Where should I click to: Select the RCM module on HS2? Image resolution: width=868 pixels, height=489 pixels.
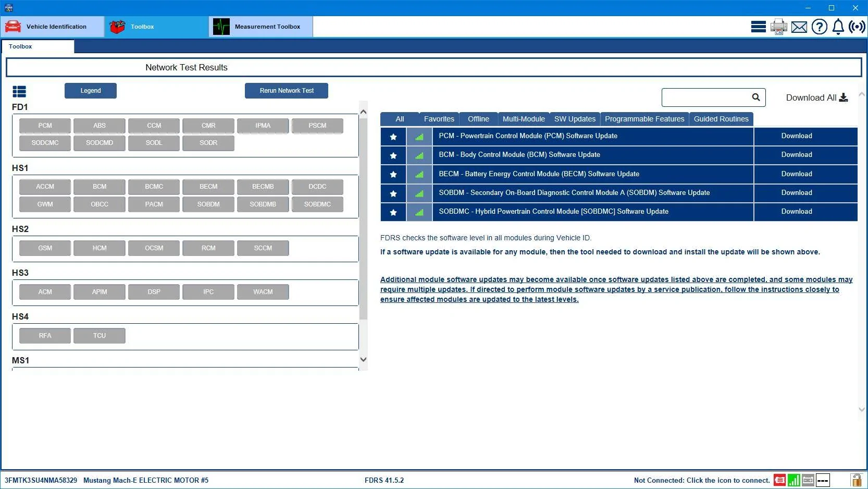(x=208, y=248)
